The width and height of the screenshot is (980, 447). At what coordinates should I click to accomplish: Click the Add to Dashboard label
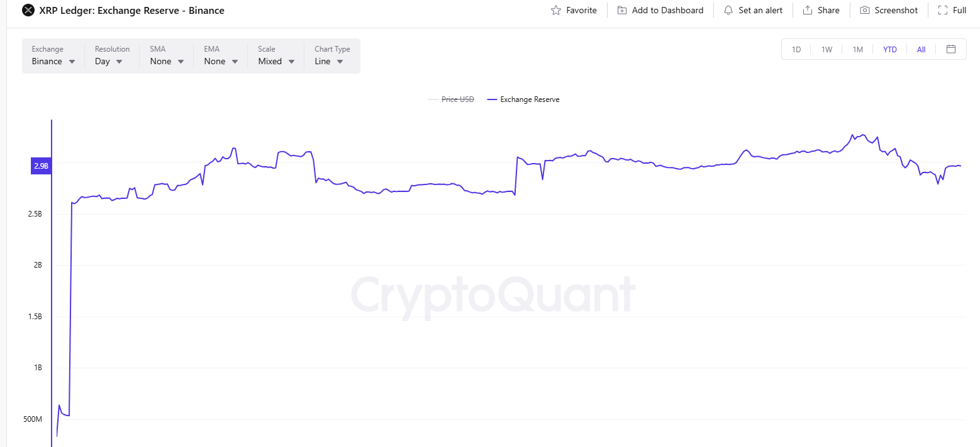(667, 10)
